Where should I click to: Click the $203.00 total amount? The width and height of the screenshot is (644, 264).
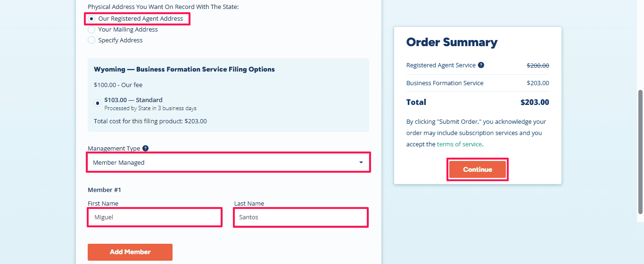pos(535,103)
